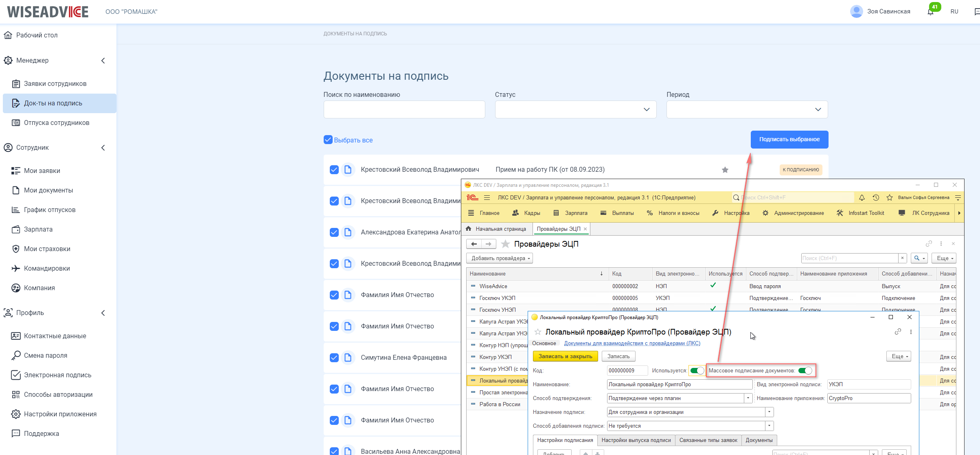Toggle Массовое подписание документов switch
This screenshot has width=980, height=455.
coord(805,371)
